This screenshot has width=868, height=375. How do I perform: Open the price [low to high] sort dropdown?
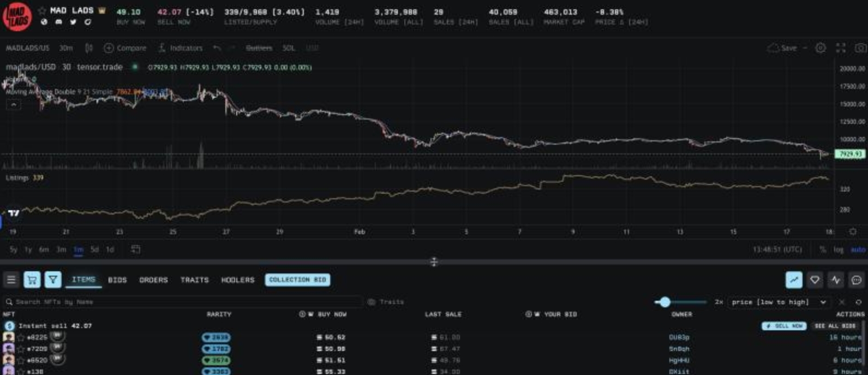(779, 302)
